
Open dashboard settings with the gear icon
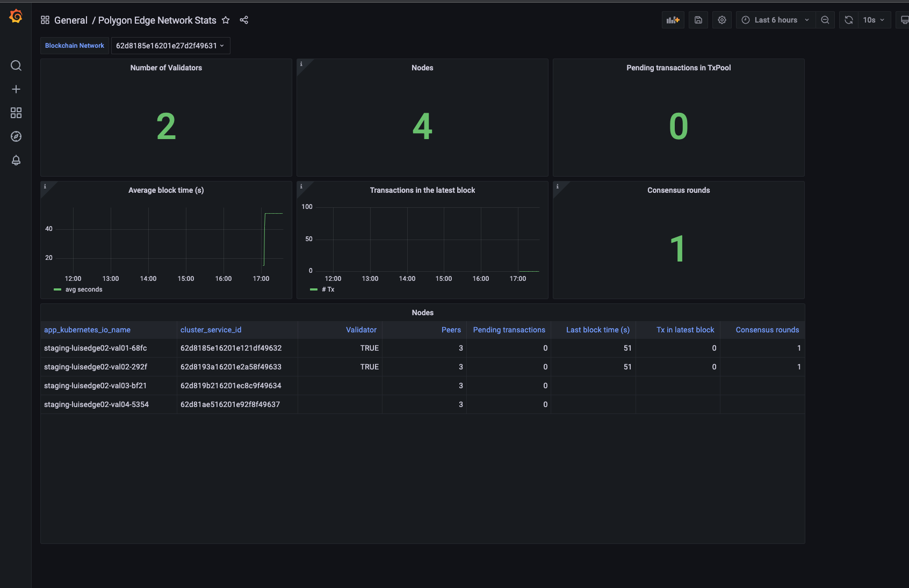[x=722, y=20]
